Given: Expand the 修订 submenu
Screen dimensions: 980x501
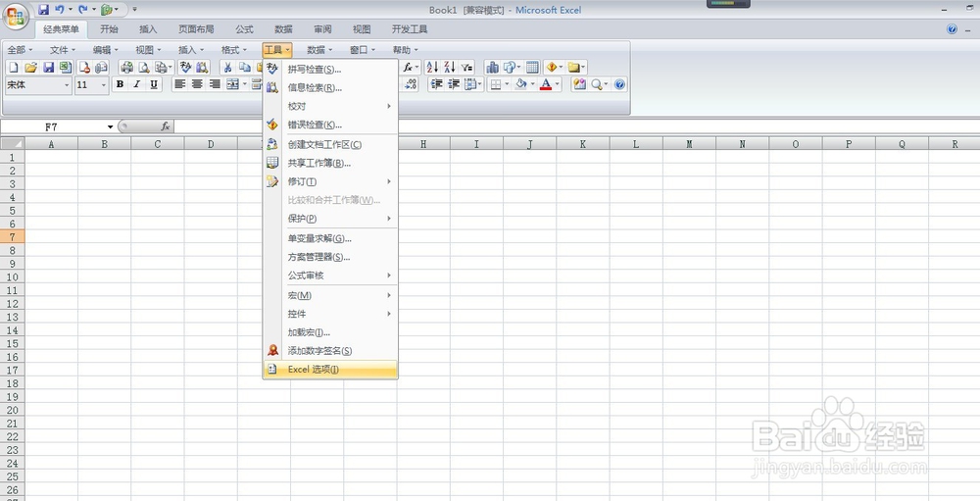Looking at the screenshot, I should tap(330, 181).
